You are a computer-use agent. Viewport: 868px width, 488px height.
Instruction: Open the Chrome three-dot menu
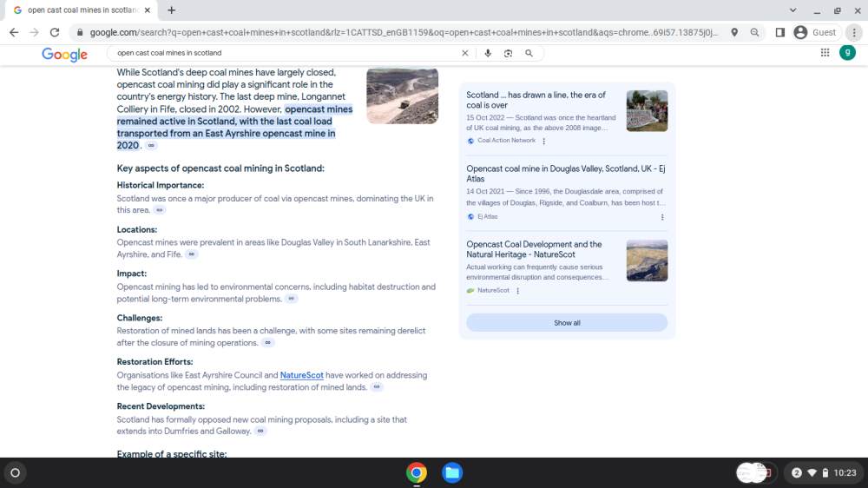pos(854,33)
